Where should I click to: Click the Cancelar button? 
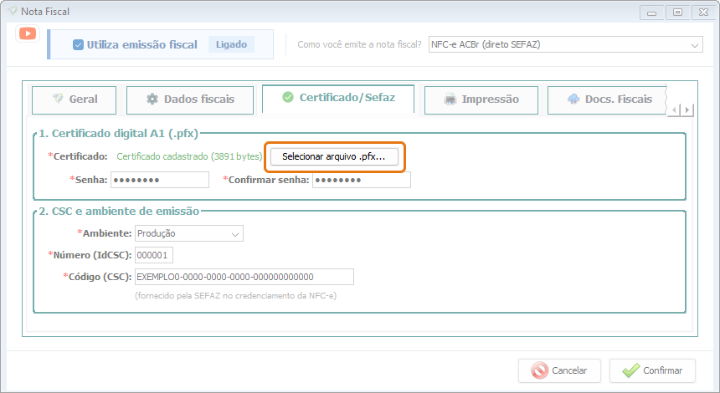[559, 371]
